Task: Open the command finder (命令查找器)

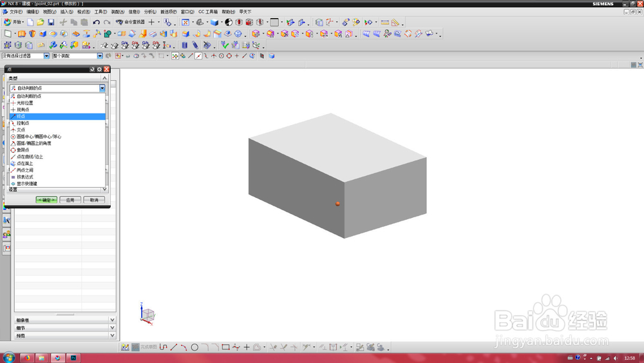Action: (x=130, y=22)
